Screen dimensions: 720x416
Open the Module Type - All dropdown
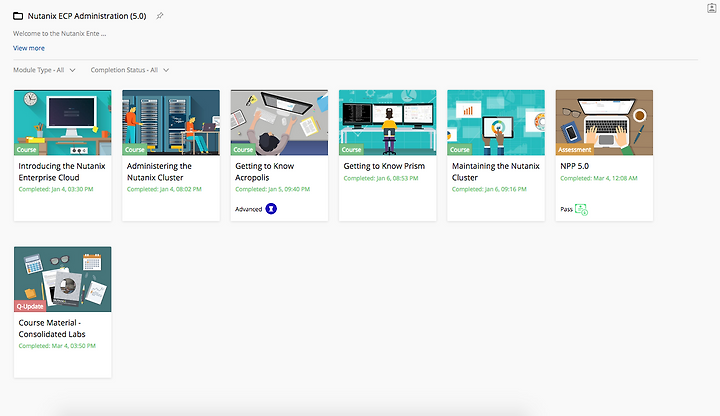coord(44,70)
